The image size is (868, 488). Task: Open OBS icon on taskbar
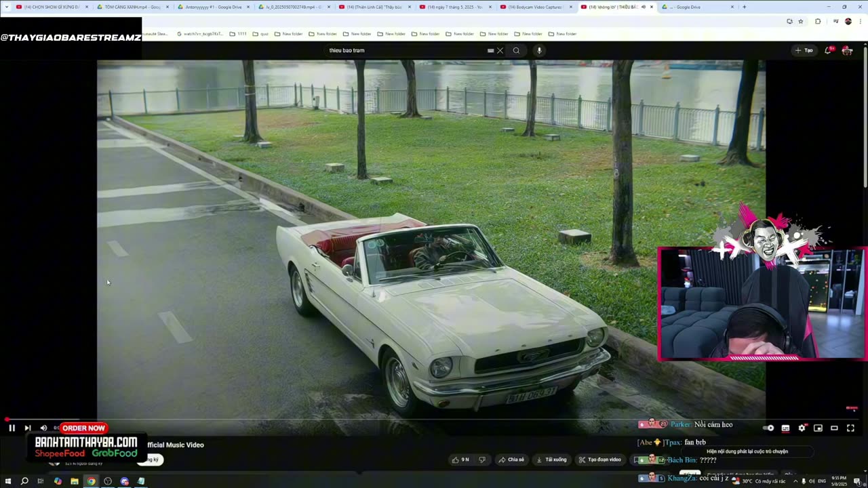point(108,481)
